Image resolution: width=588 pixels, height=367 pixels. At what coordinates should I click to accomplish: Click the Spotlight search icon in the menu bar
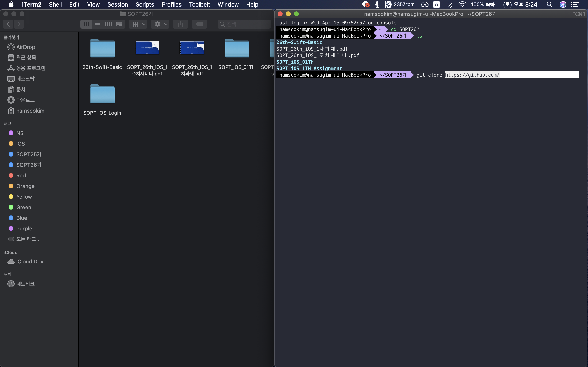549,4
